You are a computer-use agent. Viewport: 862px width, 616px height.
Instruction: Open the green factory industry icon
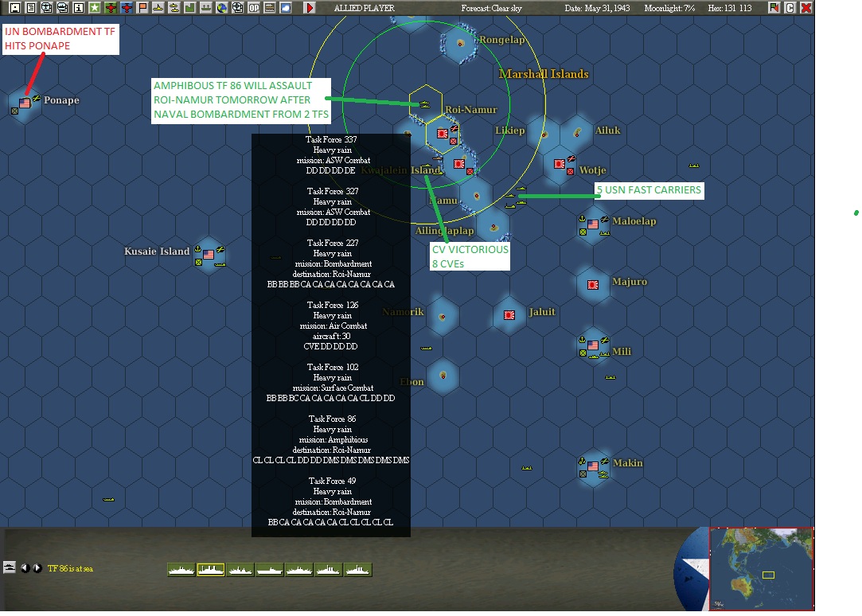pos(190,8)
